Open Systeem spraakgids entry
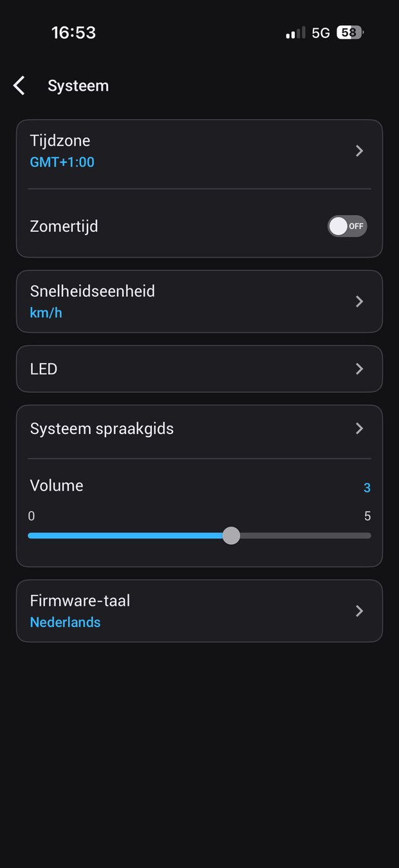Image resolution: width=399 pixels, height=868 pixels. pyautogui.click(x=102, y=429)
